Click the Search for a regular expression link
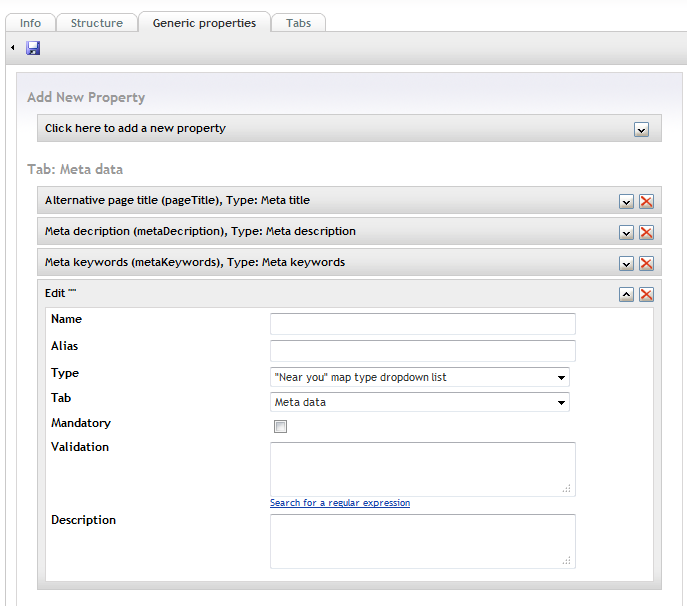 (340, 503)
